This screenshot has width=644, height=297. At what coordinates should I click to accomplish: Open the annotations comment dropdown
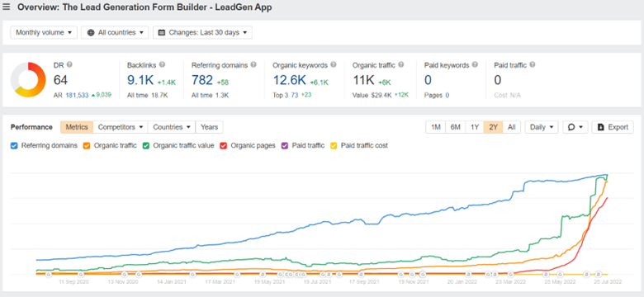click(575, 127)
